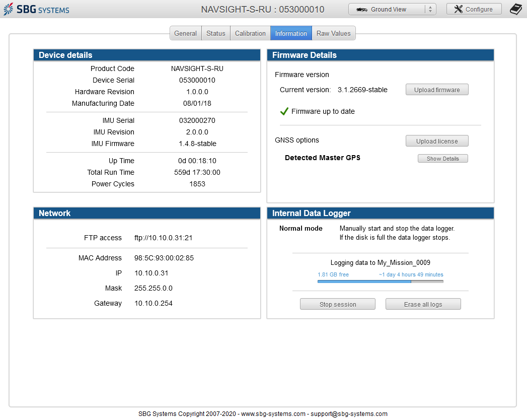The image size is (527, 420).
Task: Select the IP value 10.10.0.31
Action: [x=151, y=273]
